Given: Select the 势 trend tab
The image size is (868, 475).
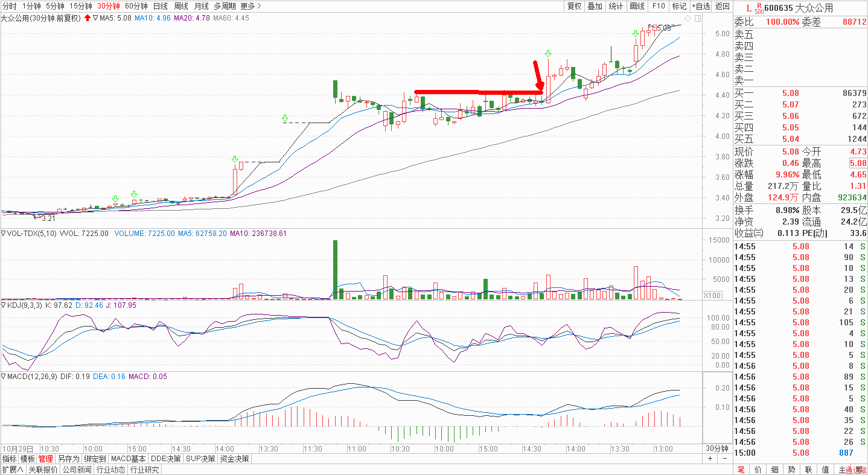Looking at the screenshot, I should pos(791,470).
